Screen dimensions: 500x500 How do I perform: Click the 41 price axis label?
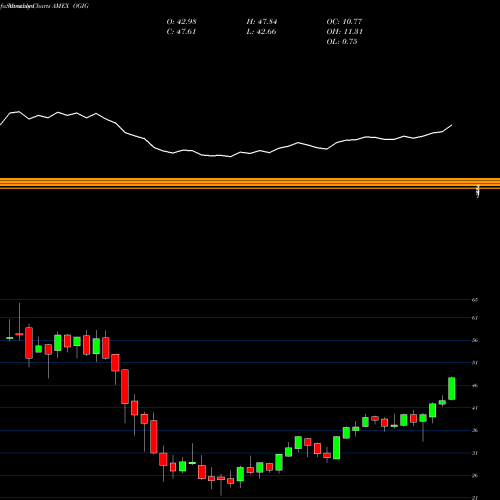tap(475, 408)
